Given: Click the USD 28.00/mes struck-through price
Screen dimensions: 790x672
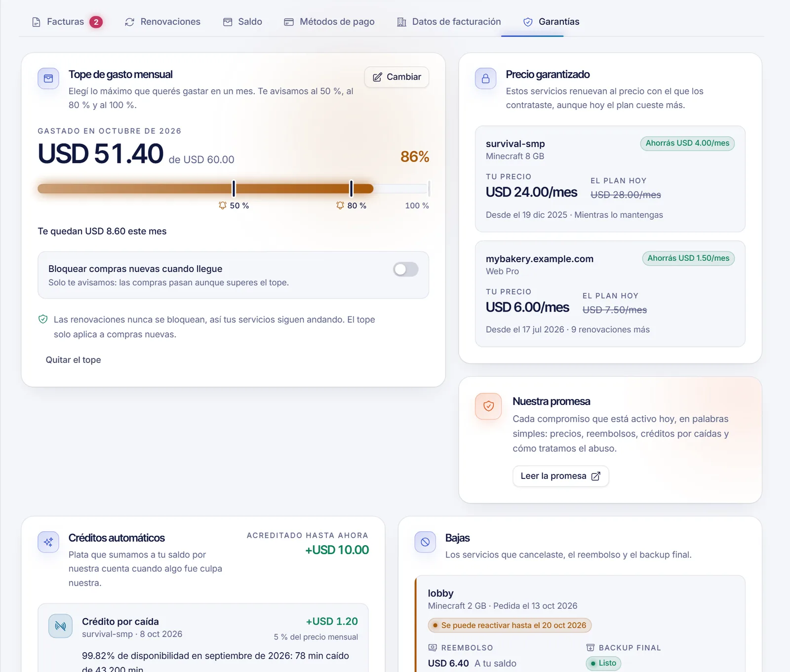Looking at the screenshot, I should click(x=626, y=195).
